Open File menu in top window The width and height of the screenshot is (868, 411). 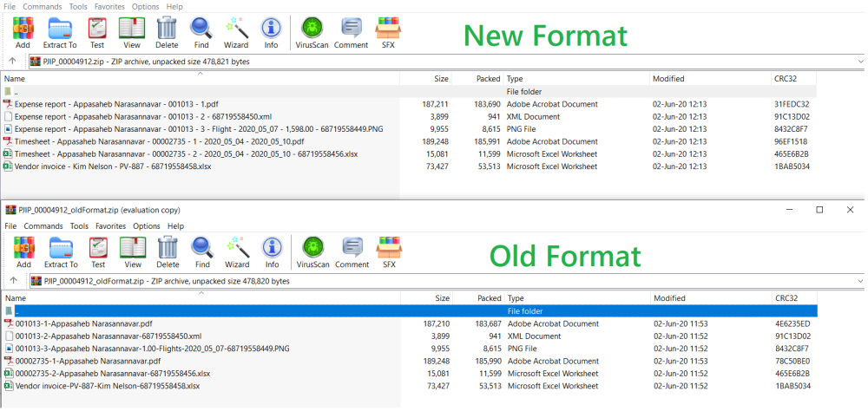coord(10,7)
